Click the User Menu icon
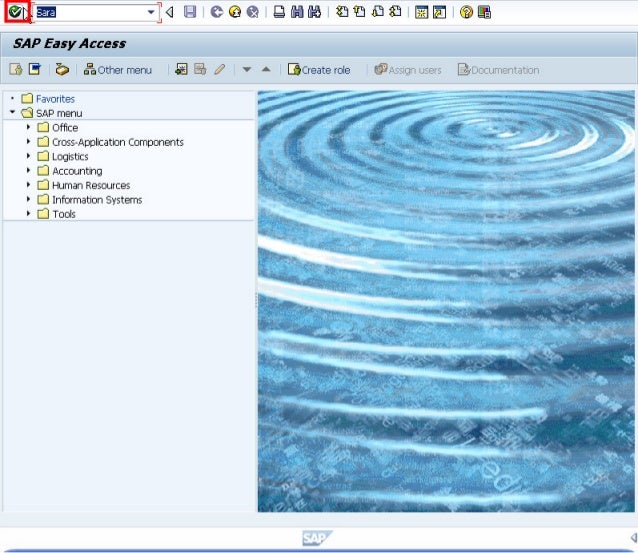 pyautogui.click(x=16, y=70)
